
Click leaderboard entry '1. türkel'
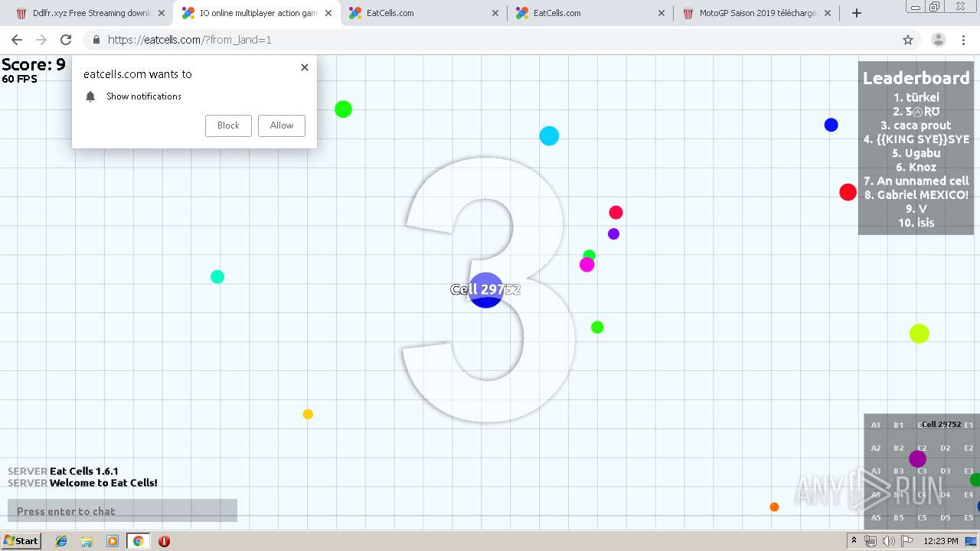[916, 97]
